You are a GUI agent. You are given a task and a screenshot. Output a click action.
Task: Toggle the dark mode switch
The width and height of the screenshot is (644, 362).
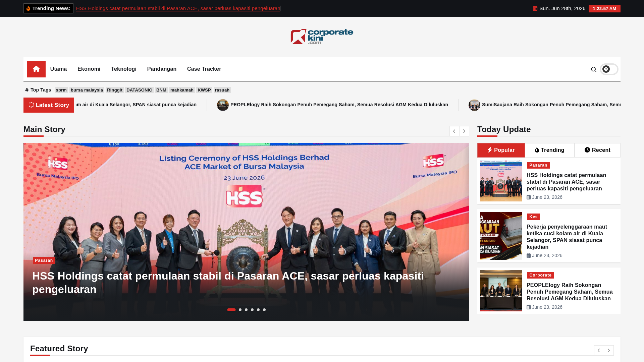click(x=609, y=69)
